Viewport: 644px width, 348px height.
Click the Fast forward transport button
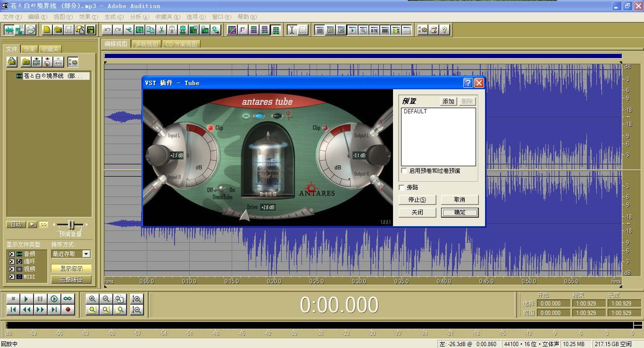pos(41,310)
